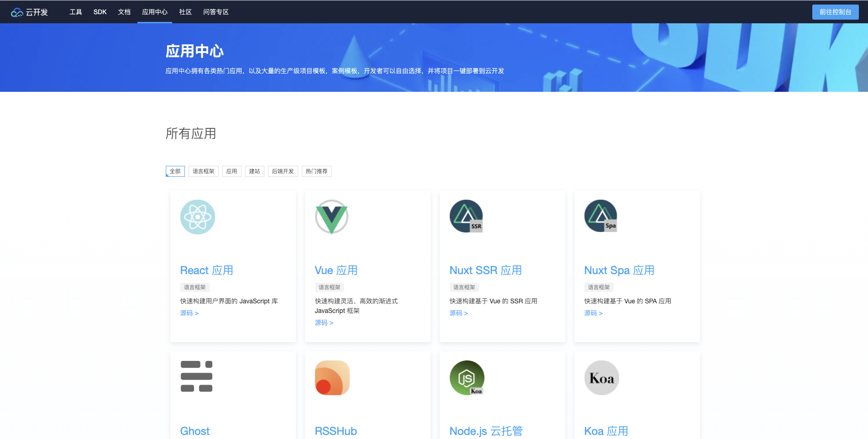Click the 语言框架 tag on React card
This screenshot has width=868, height=439.
click(x=195, y=287)
